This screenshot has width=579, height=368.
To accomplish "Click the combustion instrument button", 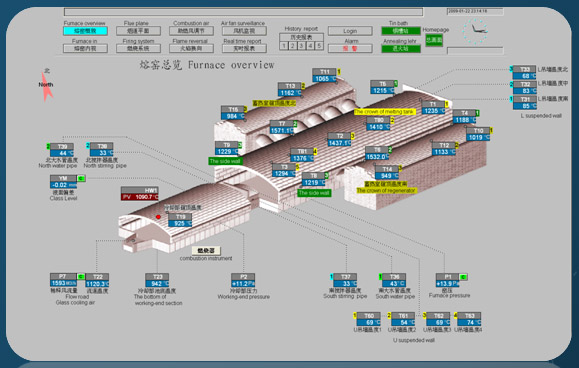I will [206, 251].
